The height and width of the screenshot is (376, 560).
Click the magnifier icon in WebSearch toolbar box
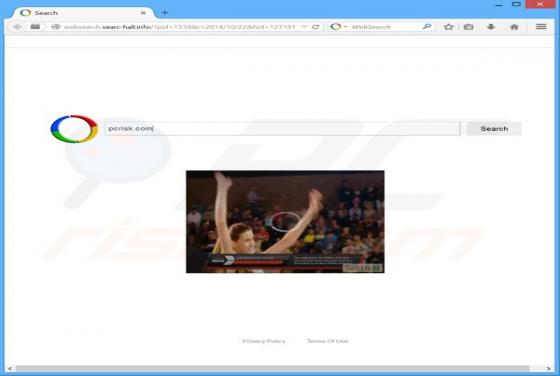[427, 26]
